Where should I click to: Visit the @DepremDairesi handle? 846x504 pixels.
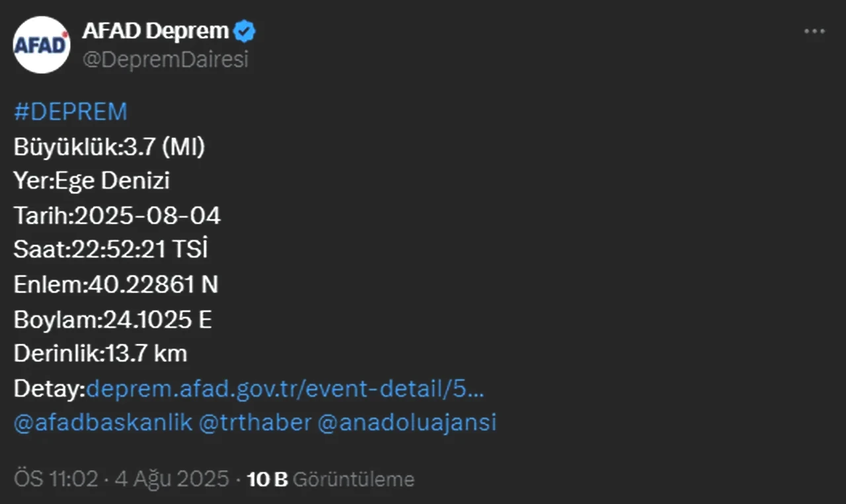point(165,59)
